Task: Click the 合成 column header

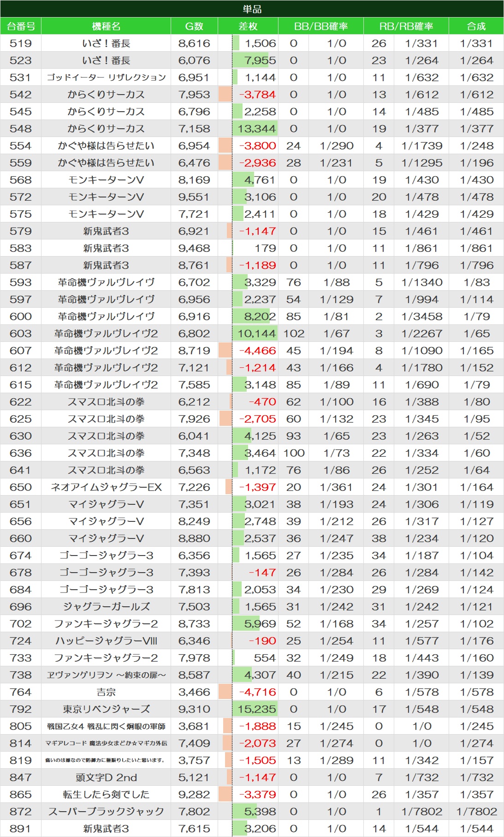Action: [x=476, y=26]
